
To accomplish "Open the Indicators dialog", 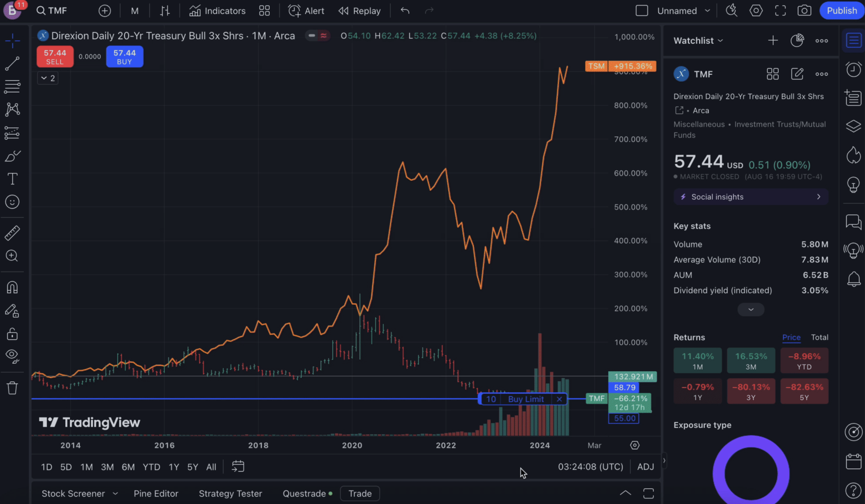I will click(217, 11).
